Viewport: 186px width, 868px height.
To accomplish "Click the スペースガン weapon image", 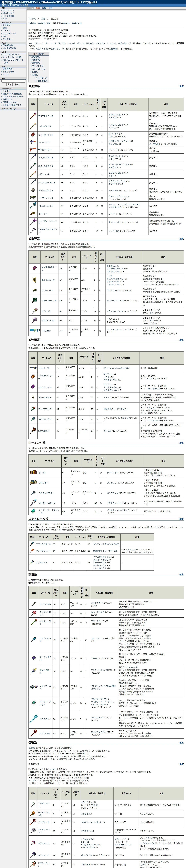I will click(33, 142).
